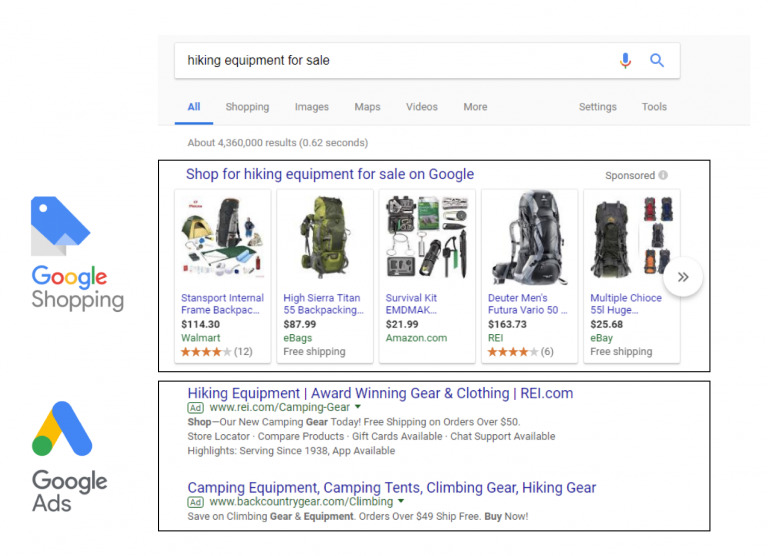
Task: Click the eBags Free shipping text
Action: click(314, 352)
